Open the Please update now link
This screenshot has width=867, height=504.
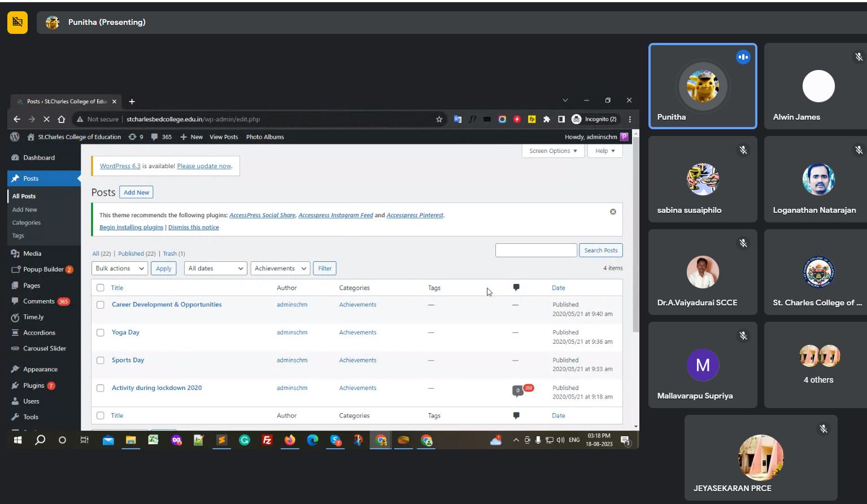click(204, 166)
